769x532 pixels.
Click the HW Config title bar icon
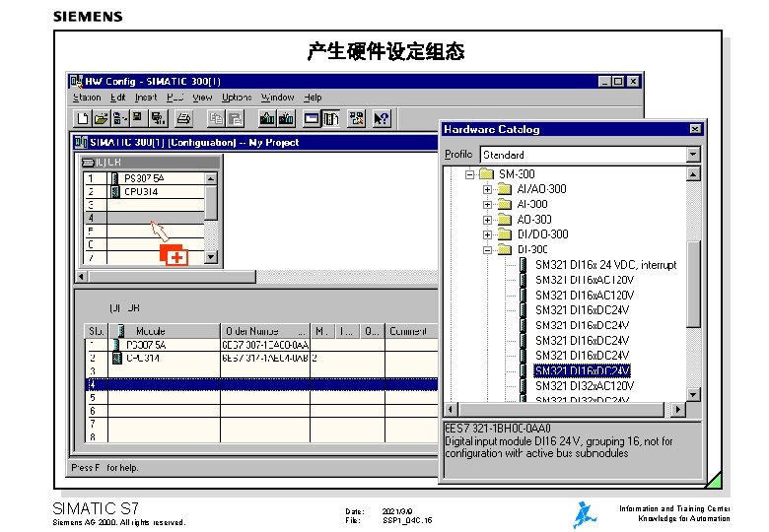[76, 82]
